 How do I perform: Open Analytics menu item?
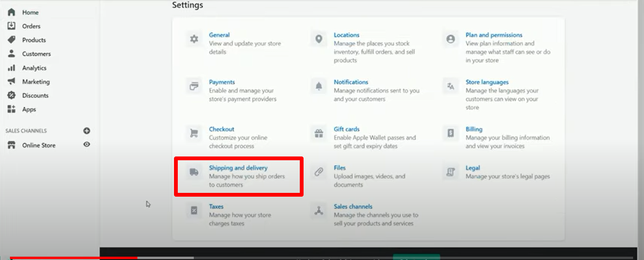pyautogui.click(x=35, y=68)
